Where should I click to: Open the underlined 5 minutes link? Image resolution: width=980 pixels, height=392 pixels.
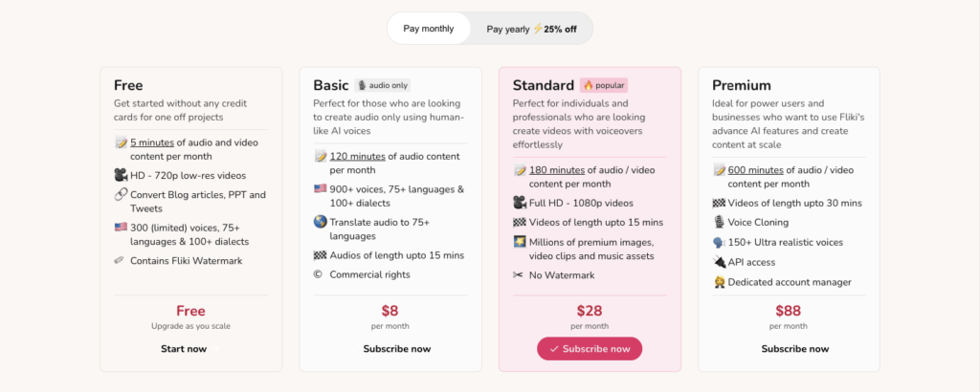pos(152,142)
